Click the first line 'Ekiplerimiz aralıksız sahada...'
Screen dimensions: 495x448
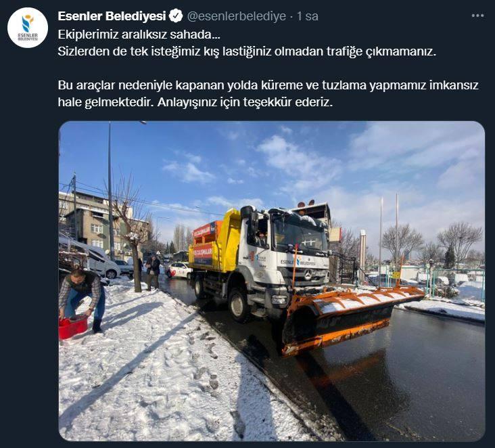(x=139, y=35)
